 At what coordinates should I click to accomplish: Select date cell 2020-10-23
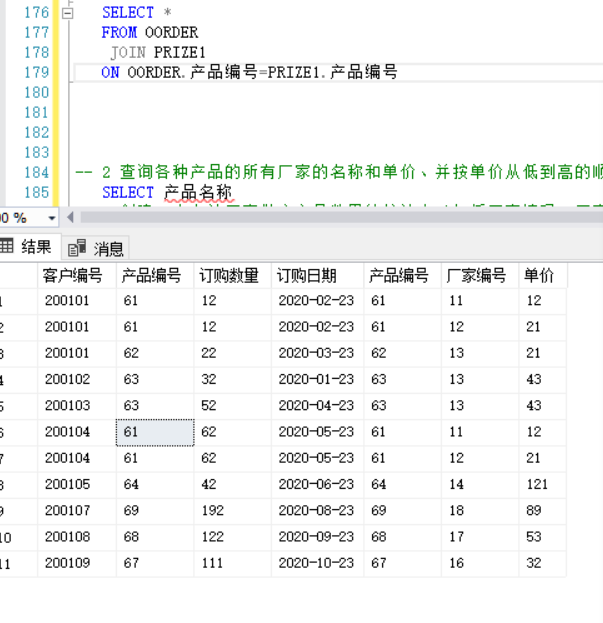(x=317, y=563)
